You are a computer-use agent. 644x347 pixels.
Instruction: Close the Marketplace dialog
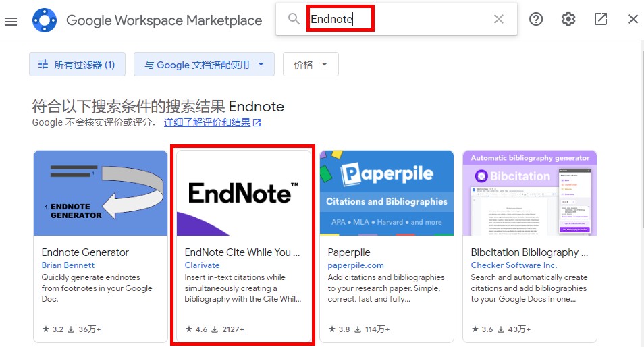[x=633, y=19]
